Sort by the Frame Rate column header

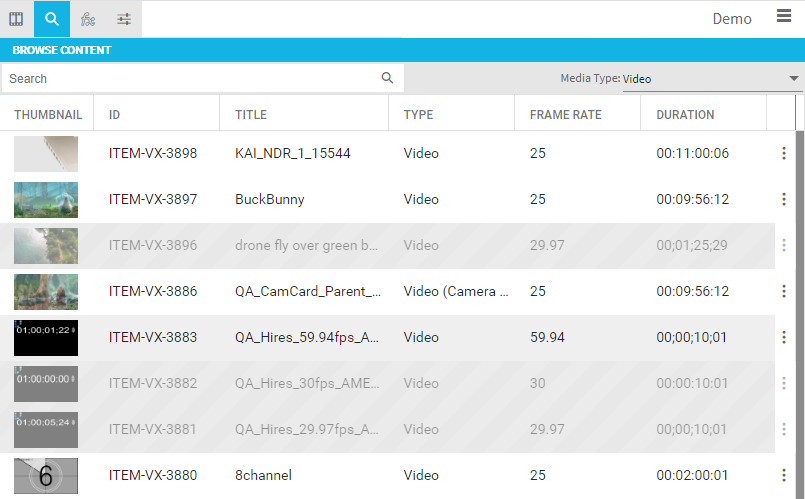click(x=566, y=115)
